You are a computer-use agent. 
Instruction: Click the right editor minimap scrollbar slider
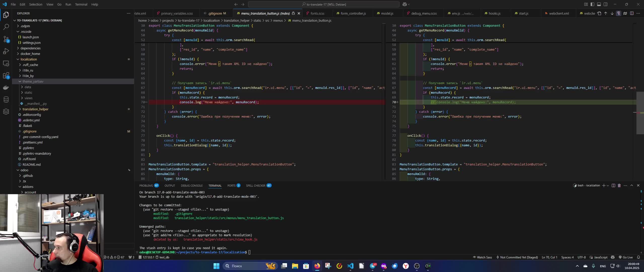point(640,113)
